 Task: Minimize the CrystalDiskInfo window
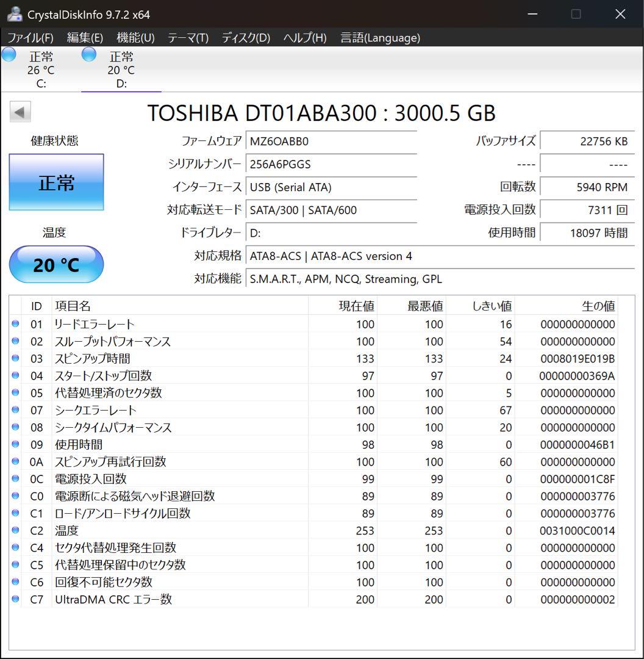click(532, 14)
